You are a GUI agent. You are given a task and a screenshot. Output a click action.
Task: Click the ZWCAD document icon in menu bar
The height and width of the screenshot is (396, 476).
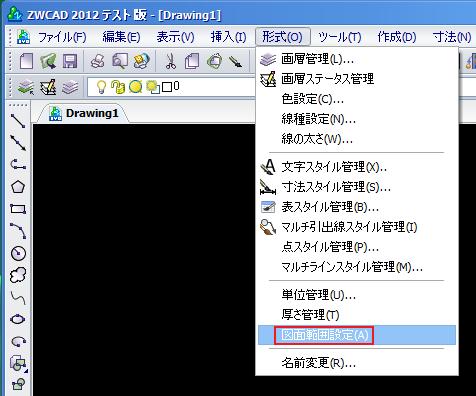[x=24, y=36]
